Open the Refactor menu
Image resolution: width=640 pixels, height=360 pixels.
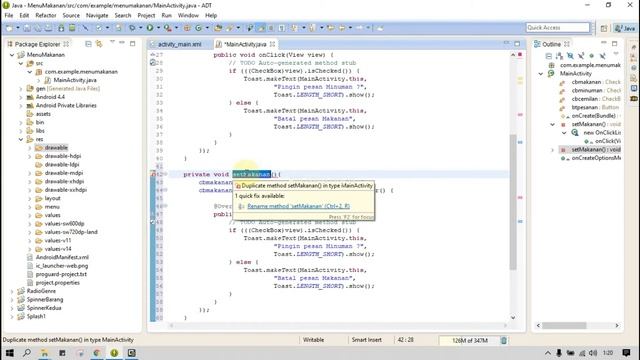46,15
